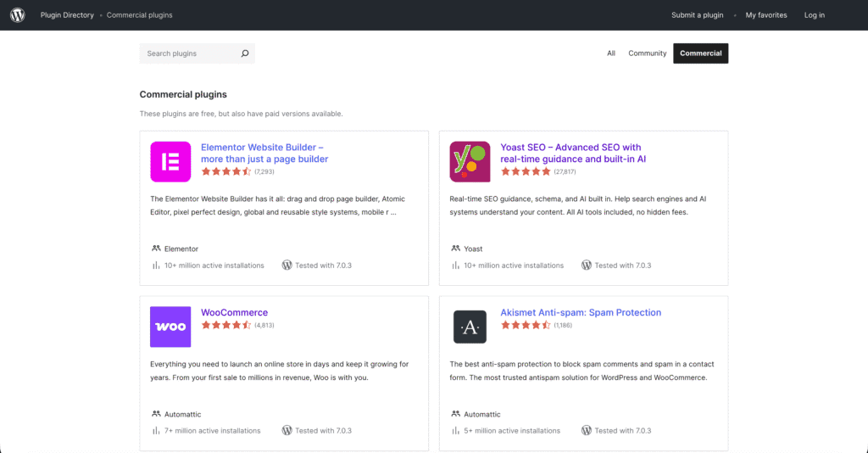Click Elementor's Tested with 7.0.3 text
868x453 pixels.
point(323,266)
